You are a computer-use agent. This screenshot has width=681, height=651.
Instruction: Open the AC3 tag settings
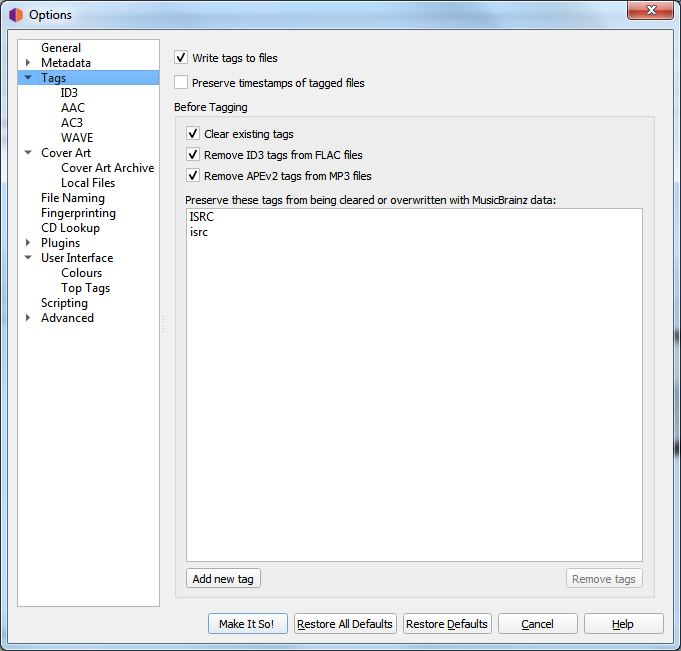point(72,123)
